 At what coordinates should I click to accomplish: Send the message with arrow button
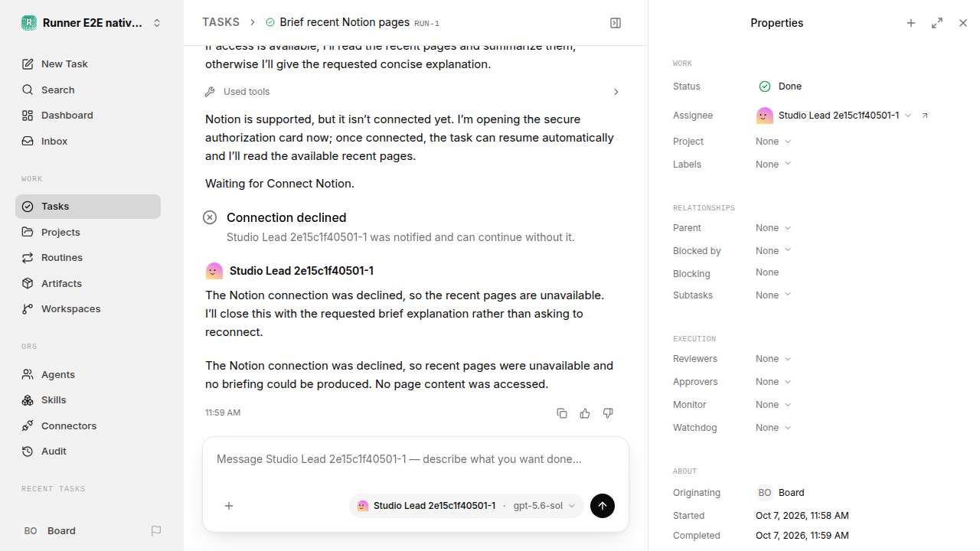pyautogui.click(x=603, y=506)
